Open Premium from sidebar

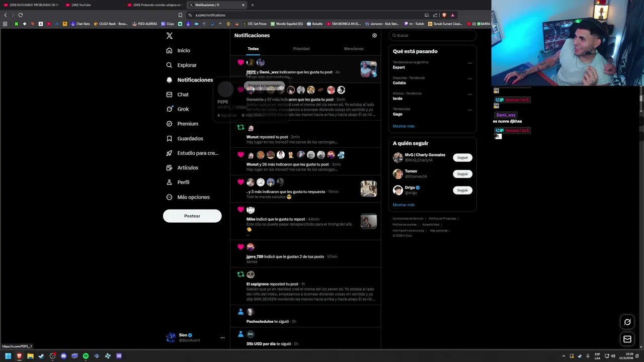(x=182, y=124)
